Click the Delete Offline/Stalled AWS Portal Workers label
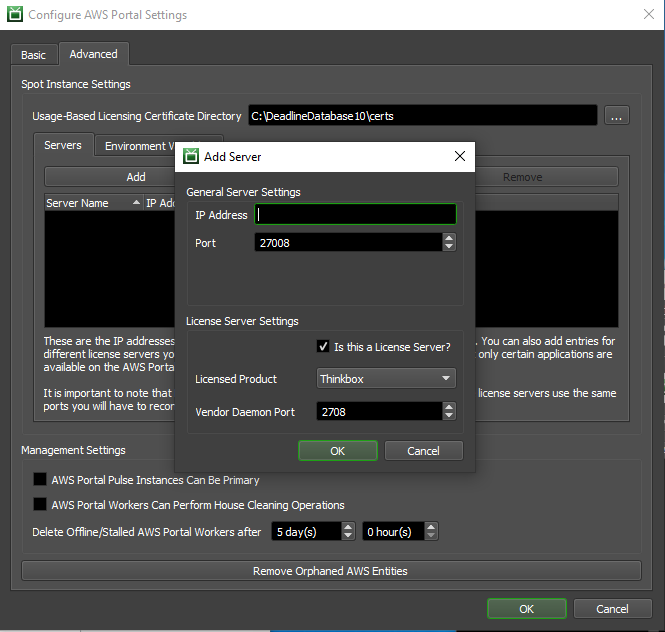 pos(147,531)
